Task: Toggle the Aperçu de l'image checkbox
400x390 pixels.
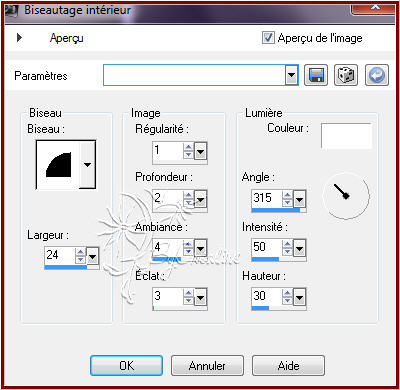Action: [268, 38]
